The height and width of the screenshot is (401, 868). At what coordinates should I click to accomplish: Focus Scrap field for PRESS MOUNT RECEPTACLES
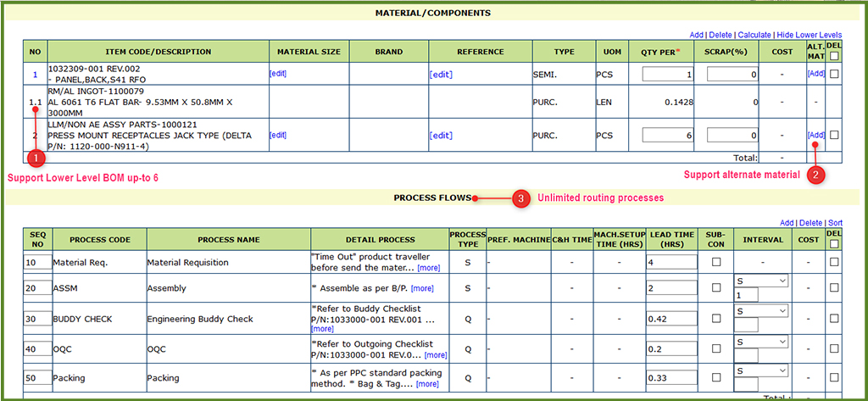(732, 135)
